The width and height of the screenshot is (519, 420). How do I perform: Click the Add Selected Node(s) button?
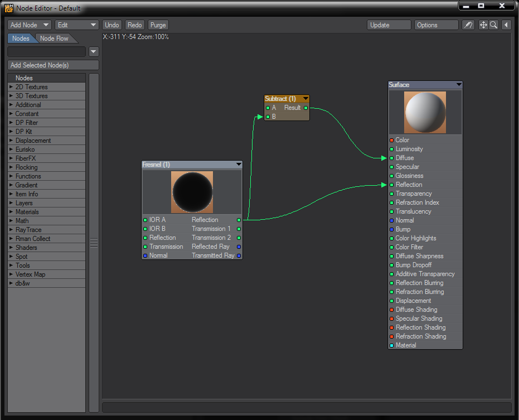coord(53,65)
